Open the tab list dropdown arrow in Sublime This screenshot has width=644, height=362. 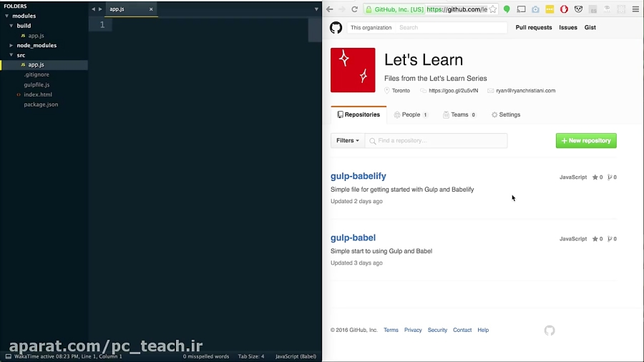pyautogui.click(x=316, y=9)
